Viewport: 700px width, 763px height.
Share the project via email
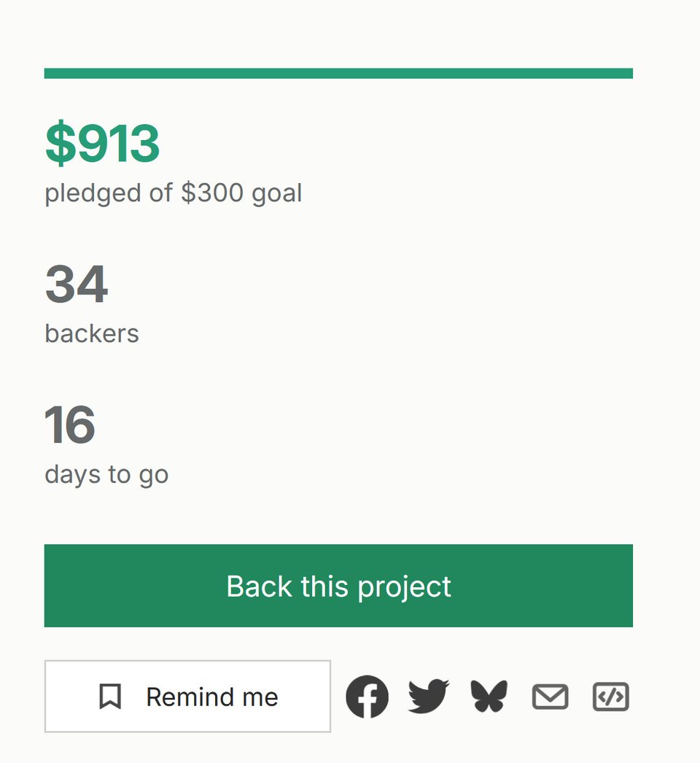550,696
